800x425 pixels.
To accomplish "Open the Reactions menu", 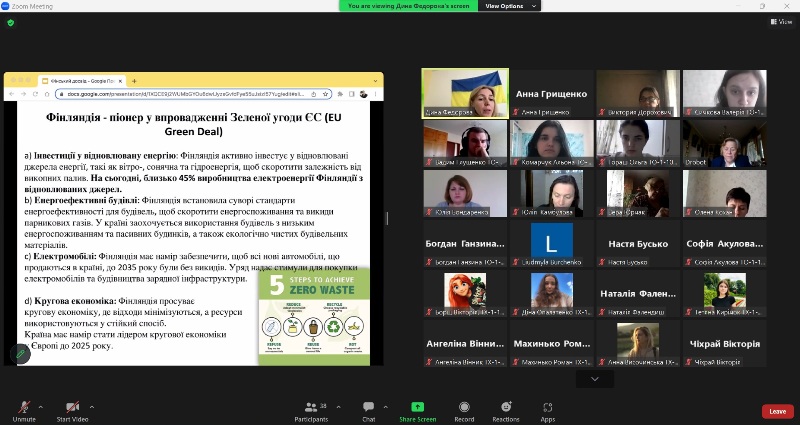I will tap(505, 410).
